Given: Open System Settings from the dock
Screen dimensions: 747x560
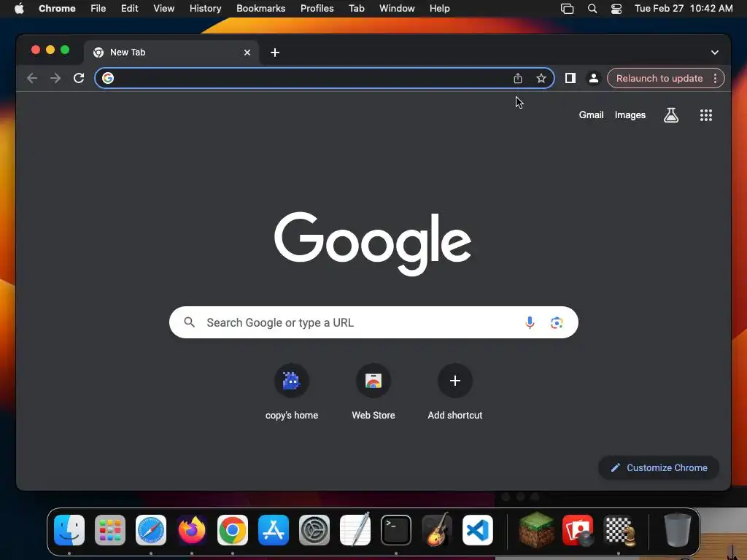Looking at the screenshot, I should 314,530.
